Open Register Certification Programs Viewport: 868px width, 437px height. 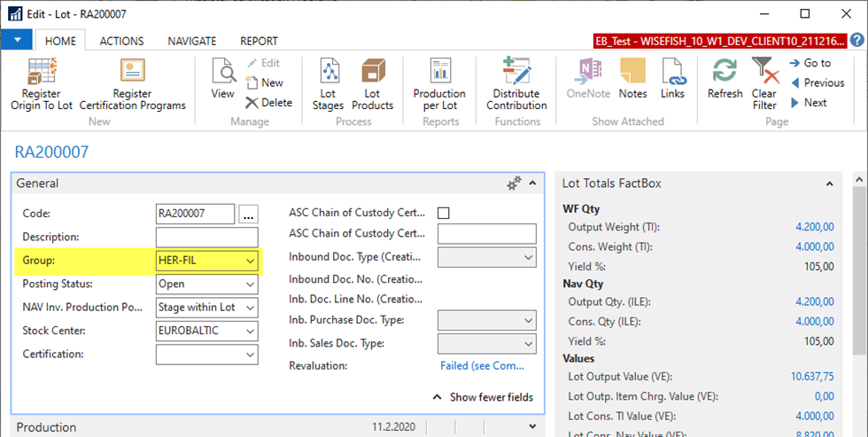[x=132, y=73]
